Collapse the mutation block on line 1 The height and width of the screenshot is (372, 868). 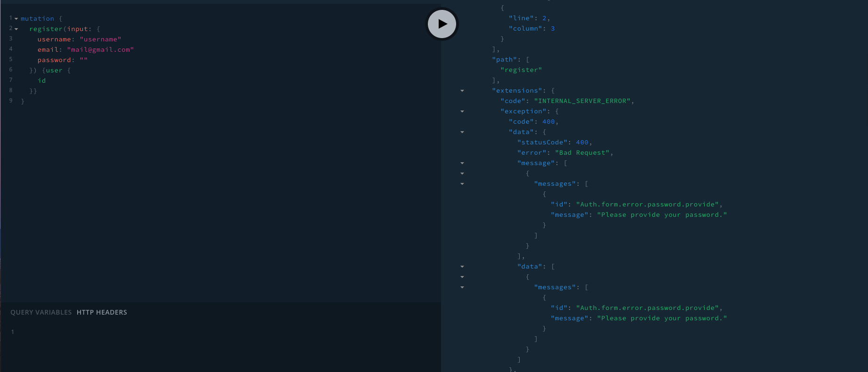16,19
